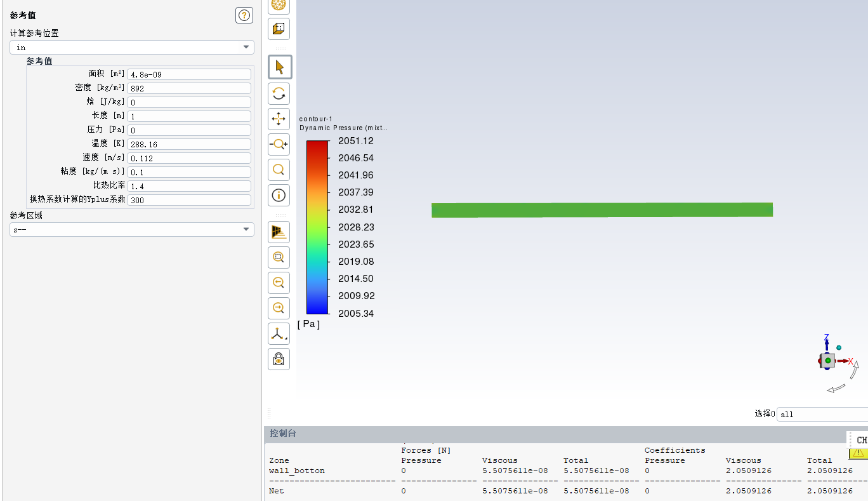Click the 面积 area input field
868x501 pixels.
(189, 74)
